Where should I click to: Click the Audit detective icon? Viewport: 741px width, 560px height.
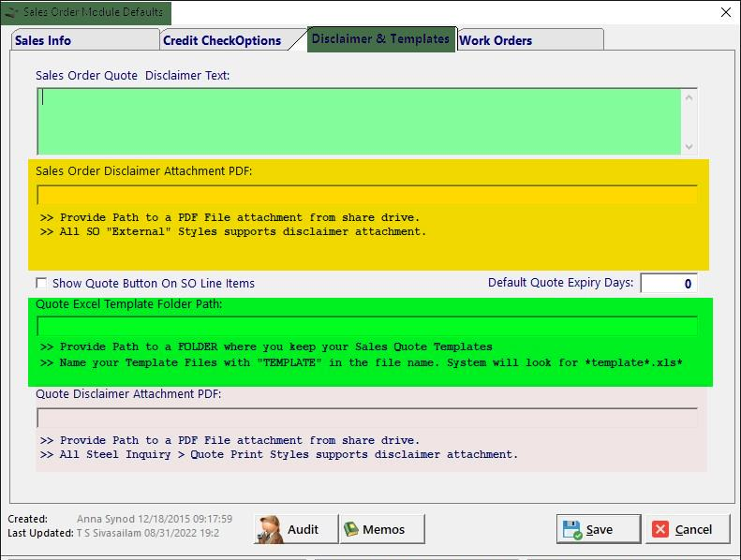(270, 529)
